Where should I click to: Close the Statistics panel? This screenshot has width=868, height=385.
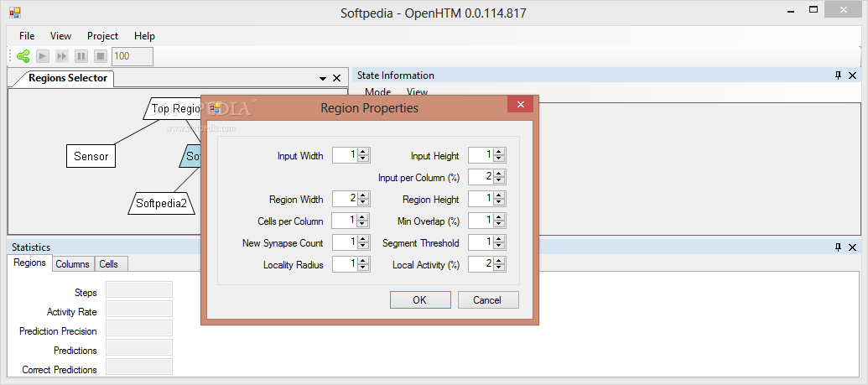(x=853, y=247)
